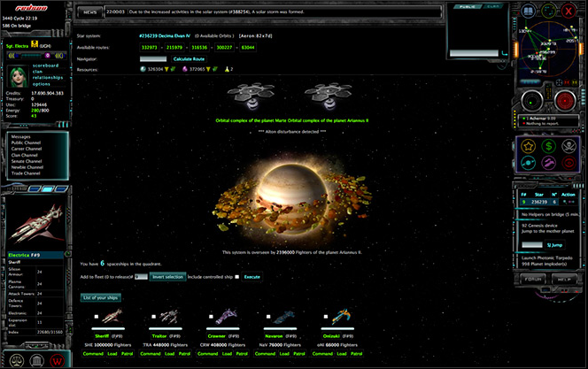Click the Traitor ship icon in list

[169, 317]
